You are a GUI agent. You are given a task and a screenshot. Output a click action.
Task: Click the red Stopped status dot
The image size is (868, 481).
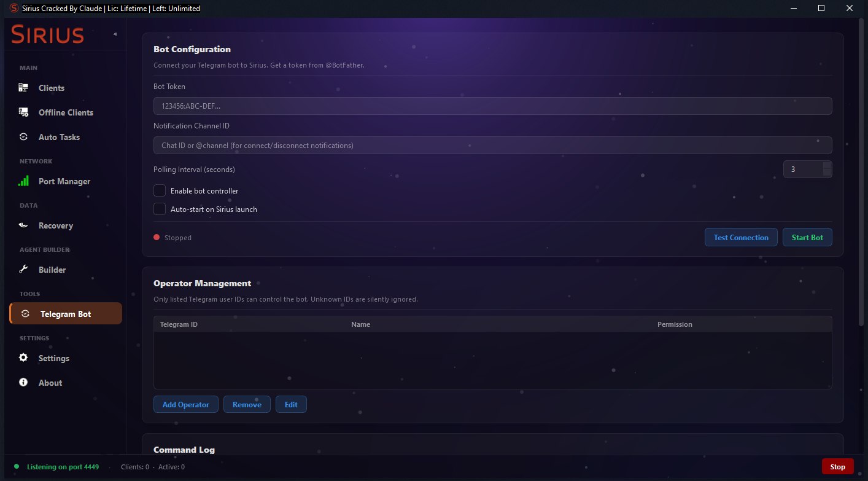[157, 237]
